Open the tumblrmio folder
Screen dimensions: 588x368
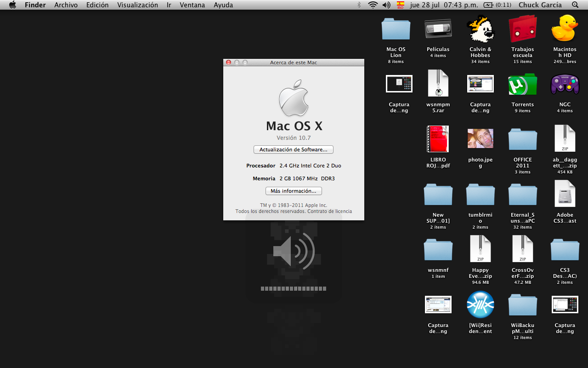480,195
